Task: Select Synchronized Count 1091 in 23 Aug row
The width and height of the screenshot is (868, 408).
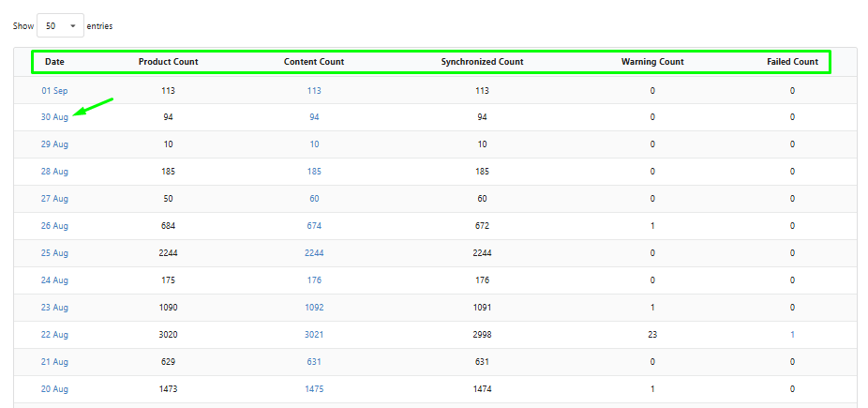Action: pyautogui.click(x=482, y=308)
